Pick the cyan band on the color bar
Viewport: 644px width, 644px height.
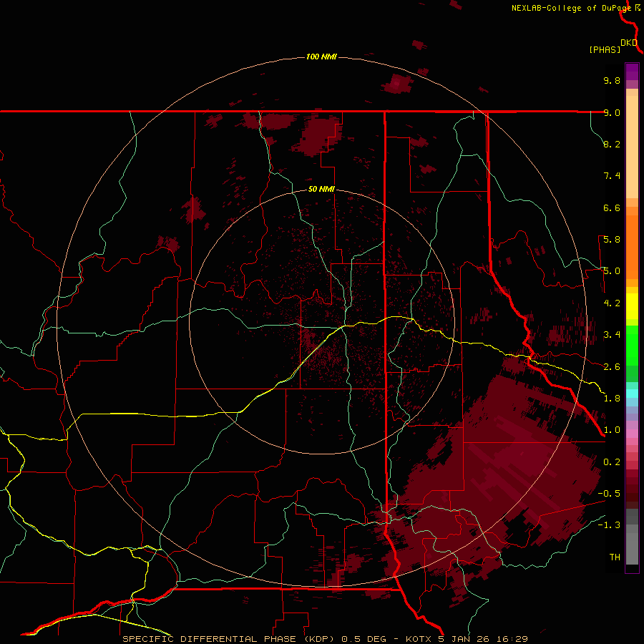pos(632,394)
